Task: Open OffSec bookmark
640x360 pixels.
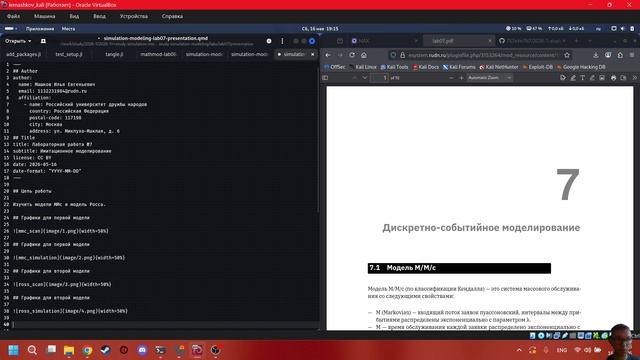Action: point(335,67)
